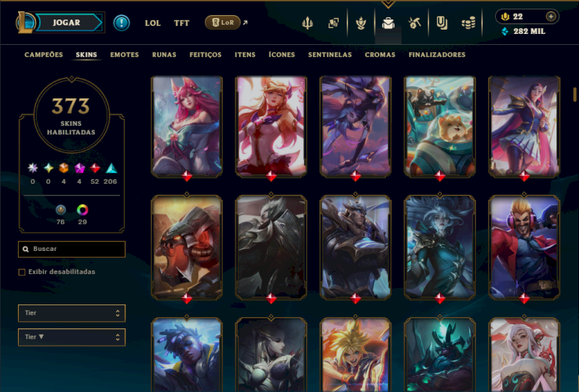Viewport: 579px width, 392px height.
Task: Open the Loot hammer icon
Action: (x=415, y=23)
